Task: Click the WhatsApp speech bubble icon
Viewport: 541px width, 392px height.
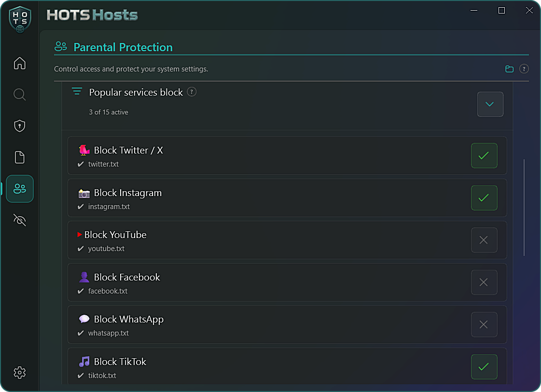Action: tap(84, 319)
